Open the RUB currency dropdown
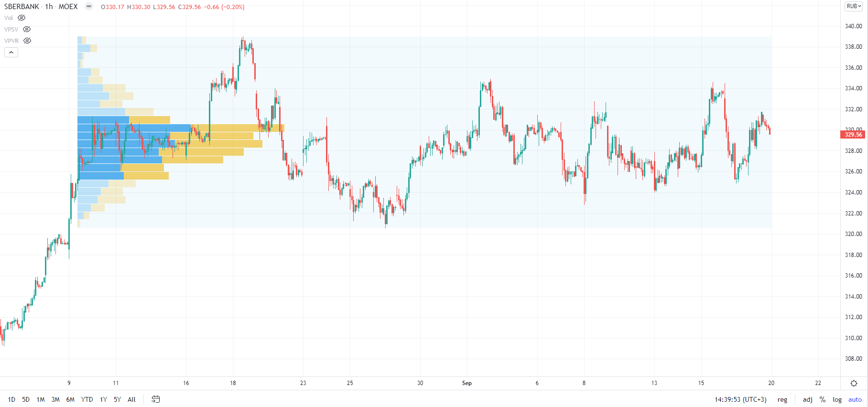Viewport: 868px width, 407px height. [854, 7]
